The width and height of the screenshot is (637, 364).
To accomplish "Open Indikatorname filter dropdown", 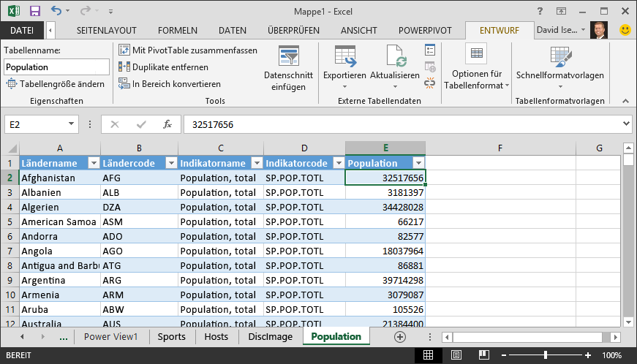I will (x=257, y=163).
